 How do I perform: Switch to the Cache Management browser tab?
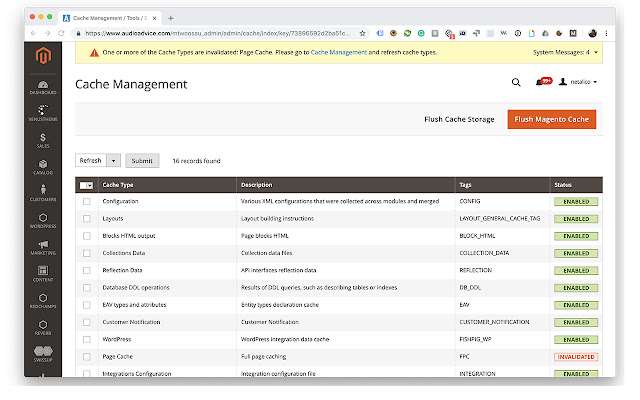(110, 18)
